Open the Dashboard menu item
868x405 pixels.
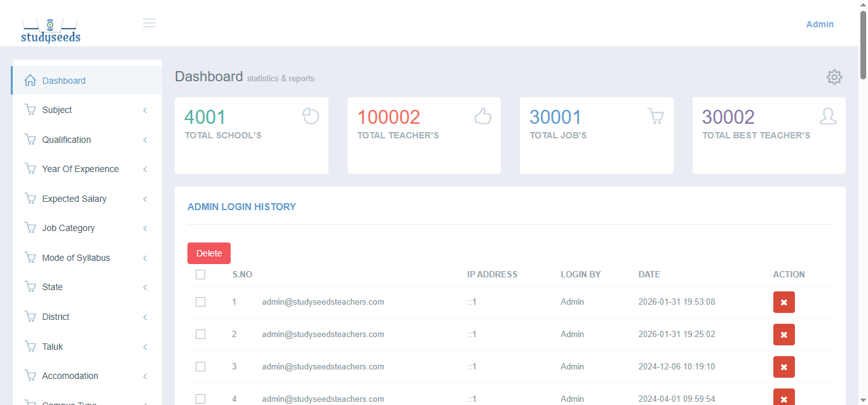[64, 81]
